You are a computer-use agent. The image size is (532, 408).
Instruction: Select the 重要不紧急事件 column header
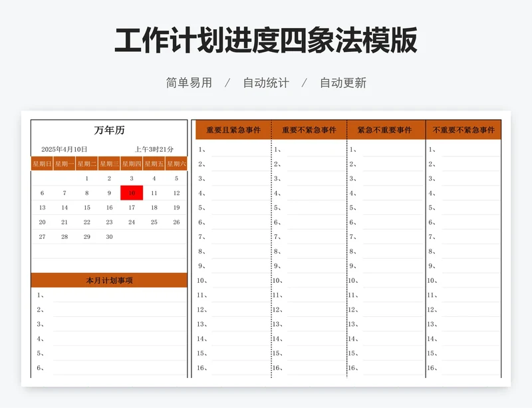click(309, 130)
